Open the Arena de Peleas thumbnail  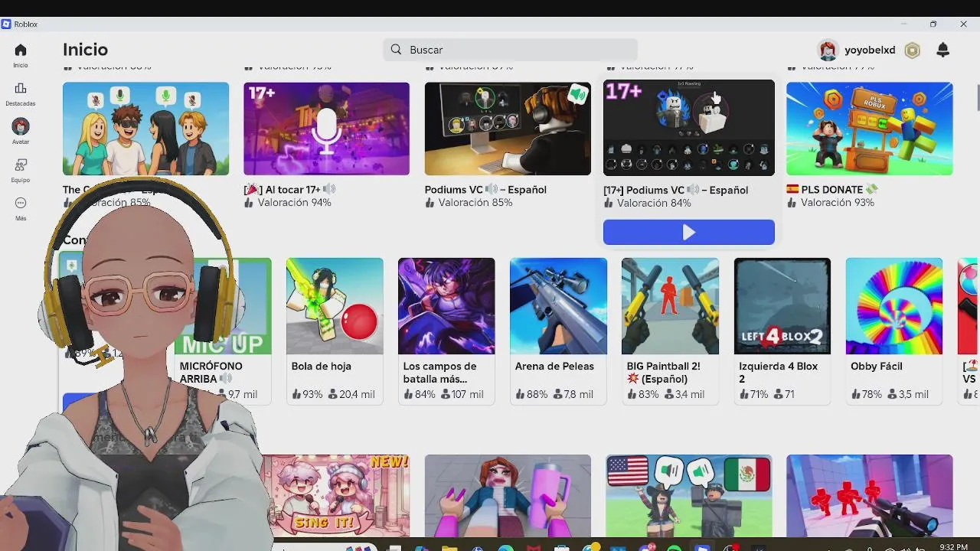pos(558,306)
